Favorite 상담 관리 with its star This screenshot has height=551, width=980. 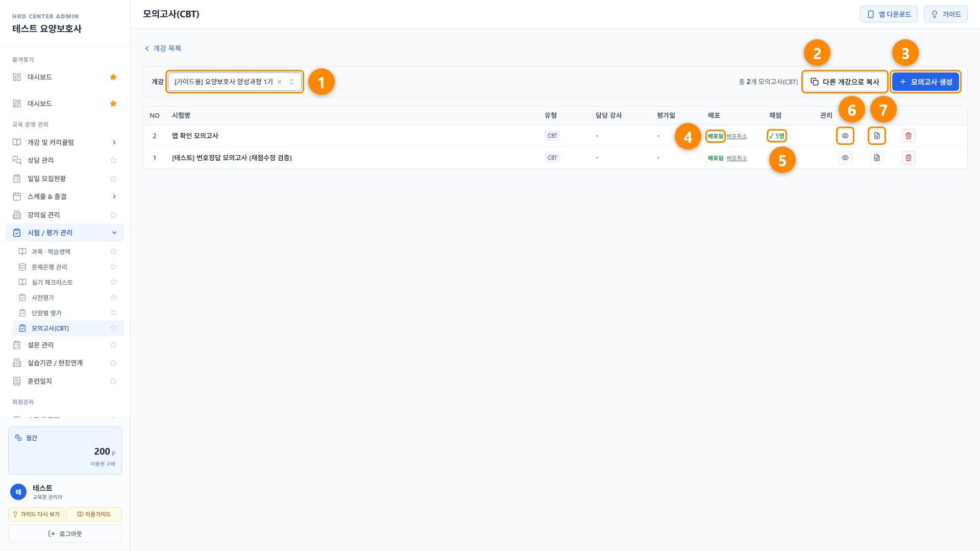(113, 160)
